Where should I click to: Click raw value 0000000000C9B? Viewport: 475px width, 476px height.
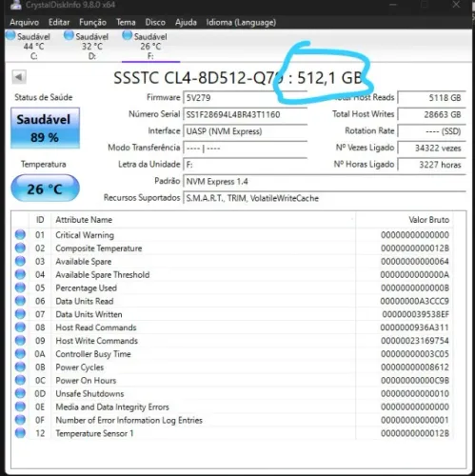[x=415, y=381]
